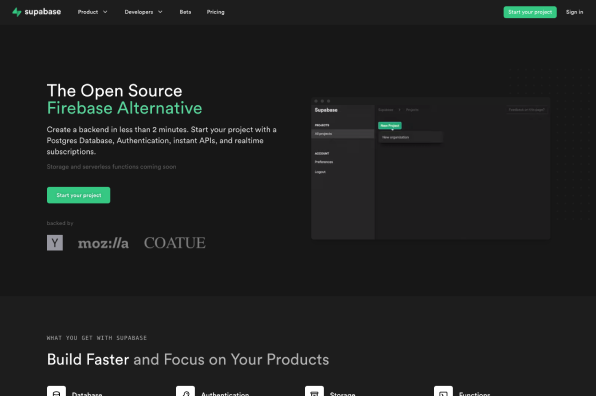This screenshot has width=596, height=396.
Task: Go to the Beta page
Action: (x=185, y=12)
